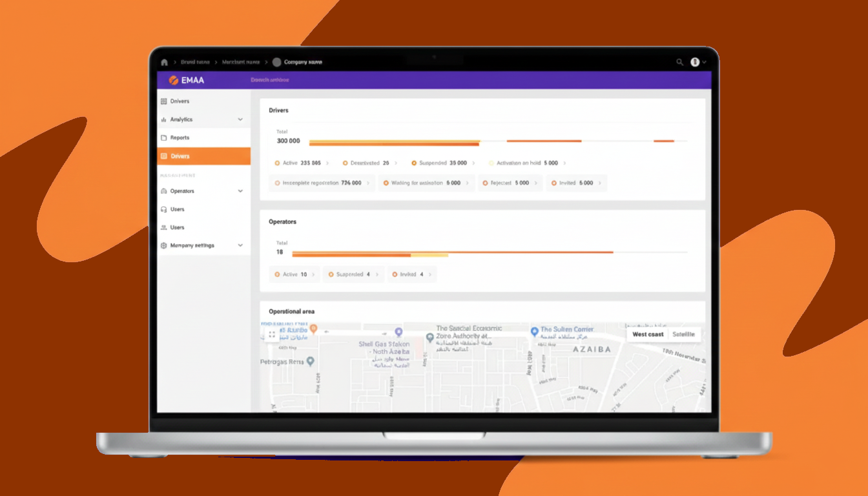Screen dimensions: 868x496
Task: Open the Suspended operators chip showing 4
Action: [353, 274]
